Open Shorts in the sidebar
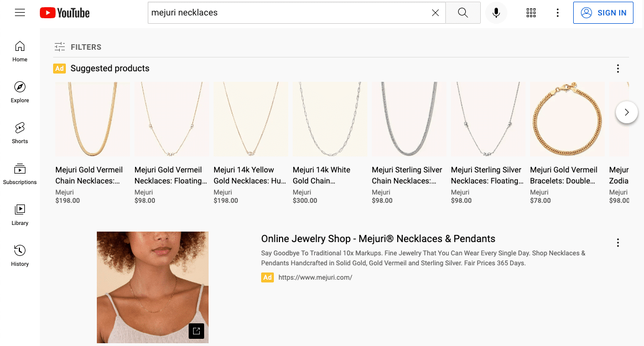 (x=20, y=133)
